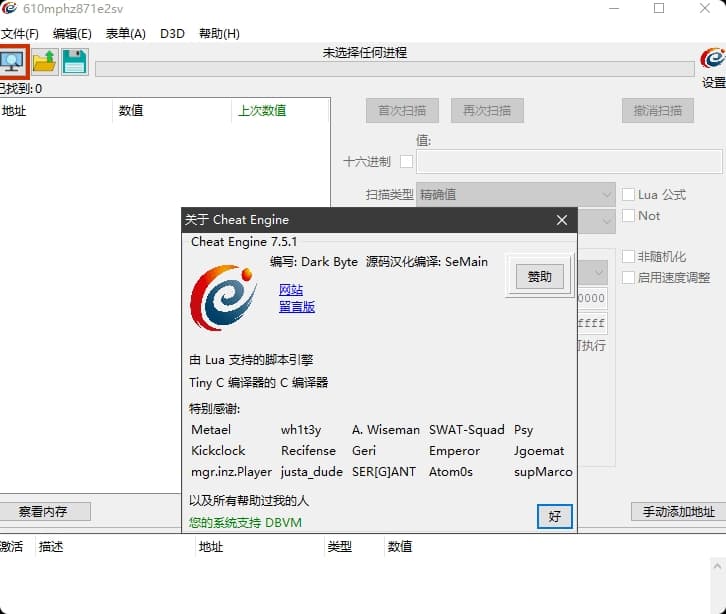Open the 察看内存 memory view button
Screen dimensions: 726x614
(x=44, y=512)
